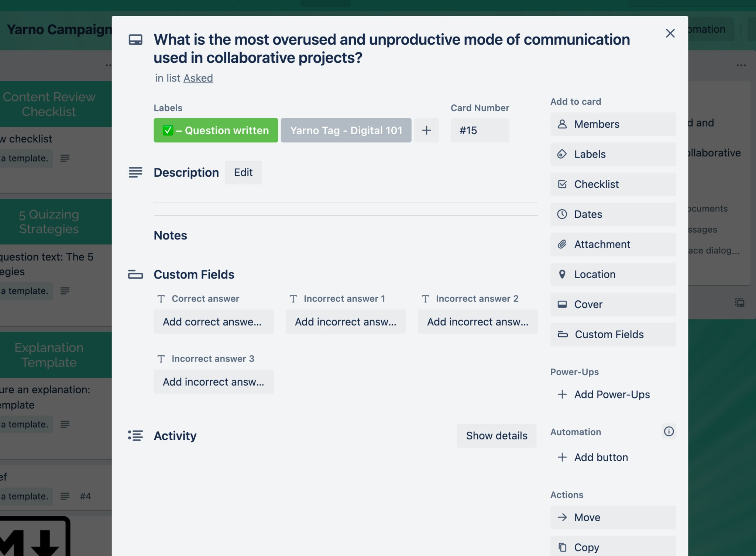Click the Incorrect answer 1 field
Image resolution: width=756 pixels, height=556 pixels.
point(346,322)
